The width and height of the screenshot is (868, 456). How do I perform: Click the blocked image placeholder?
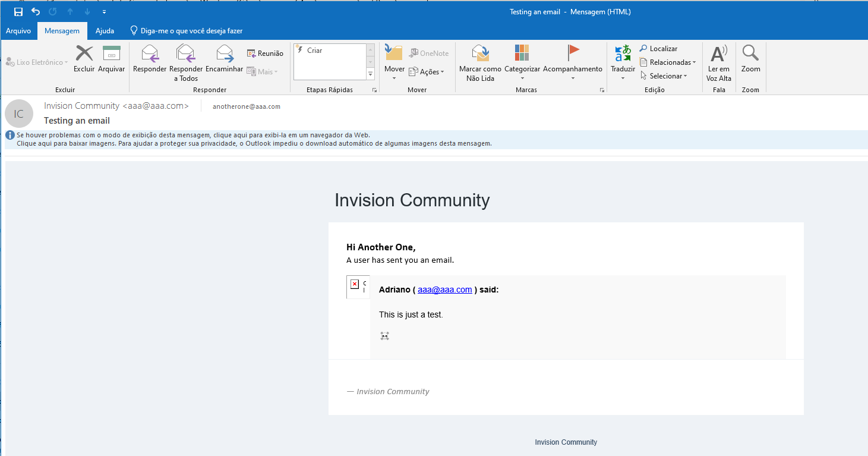tap(358, 287)
